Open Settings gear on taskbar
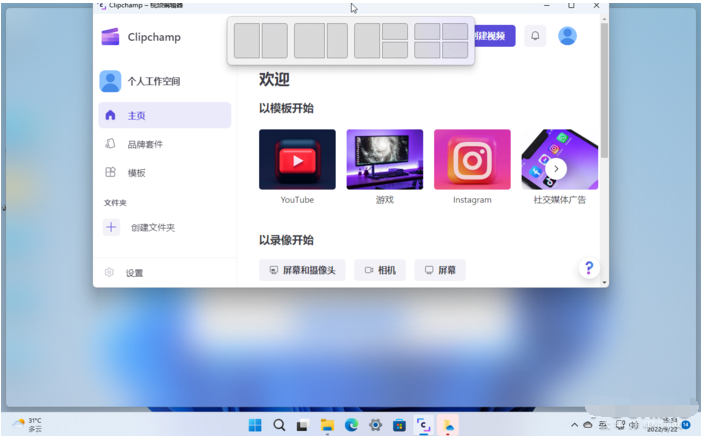The width and height of the screenshot is (702, 436). click(375, 425)
